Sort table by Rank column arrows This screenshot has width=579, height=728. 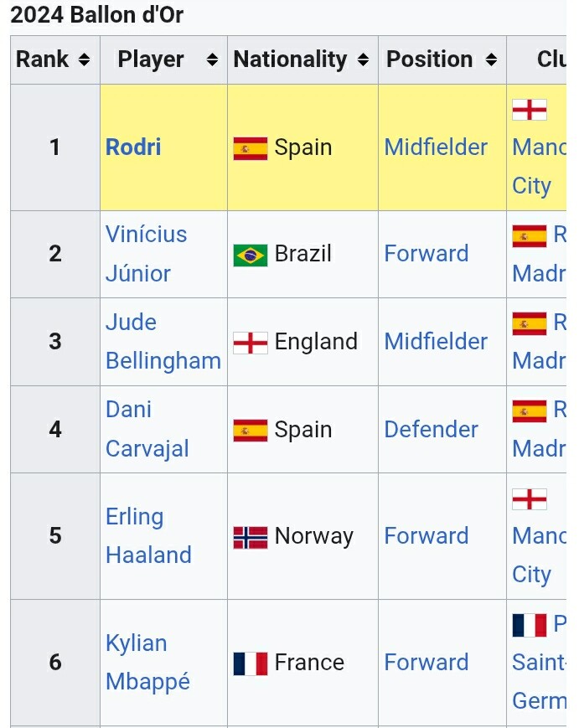tap(84, 60)
